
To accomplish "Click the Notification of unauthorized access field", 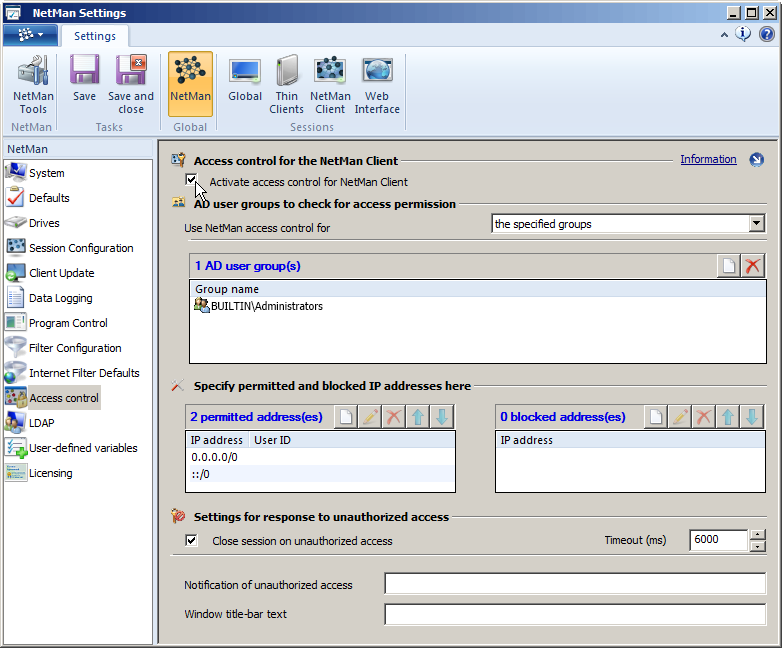I will (x=574, y=584).
